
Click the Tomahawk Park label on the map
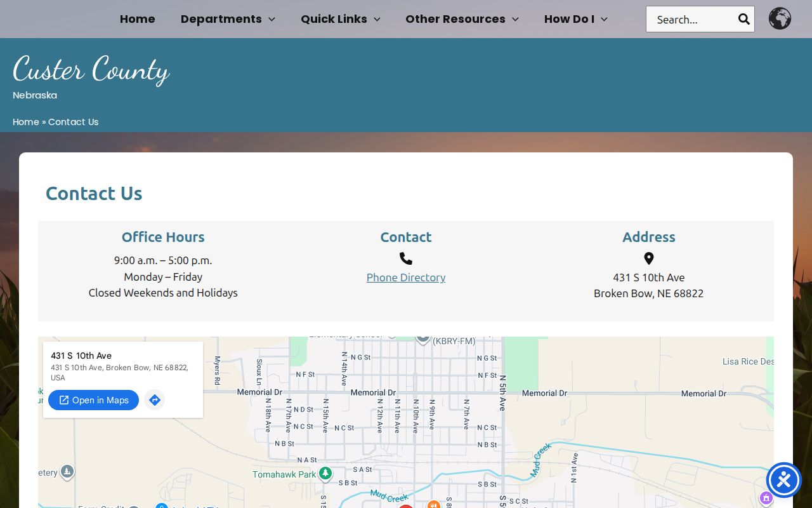pos(284,474)
